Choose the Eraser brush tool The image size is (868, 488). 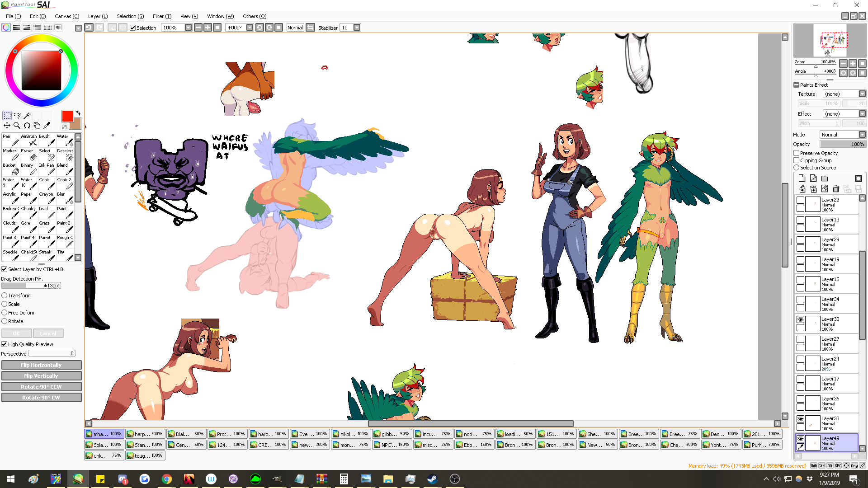click(x=29, y=155)
